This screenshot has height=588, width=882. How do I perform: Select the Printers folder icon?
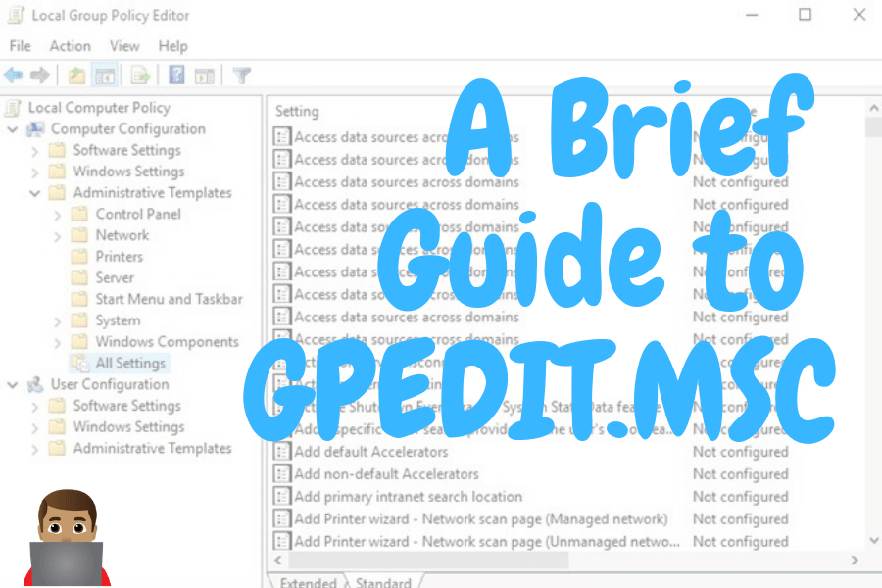79,257
